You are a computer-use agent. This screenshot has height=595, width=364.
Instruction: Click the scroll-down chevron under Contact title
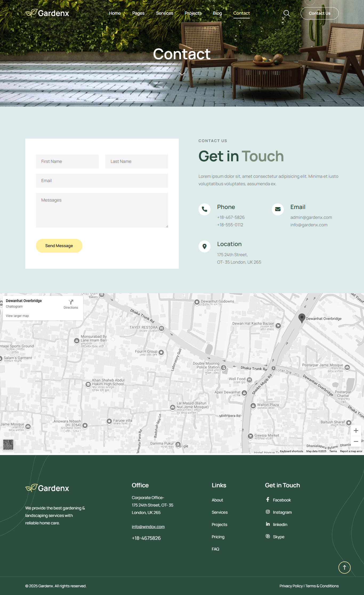tap(182, 74)
